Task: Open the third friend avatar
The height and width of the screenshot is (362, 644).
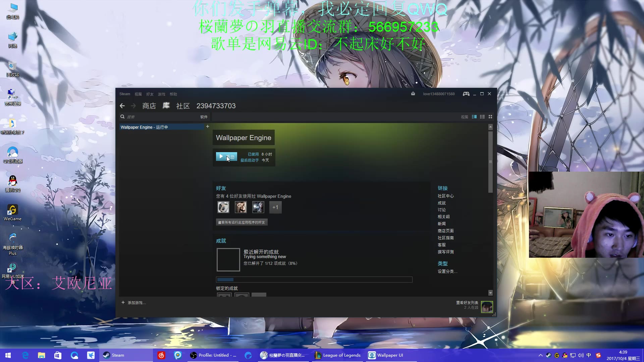Action: pyautogui.click(x=258, y=207)
